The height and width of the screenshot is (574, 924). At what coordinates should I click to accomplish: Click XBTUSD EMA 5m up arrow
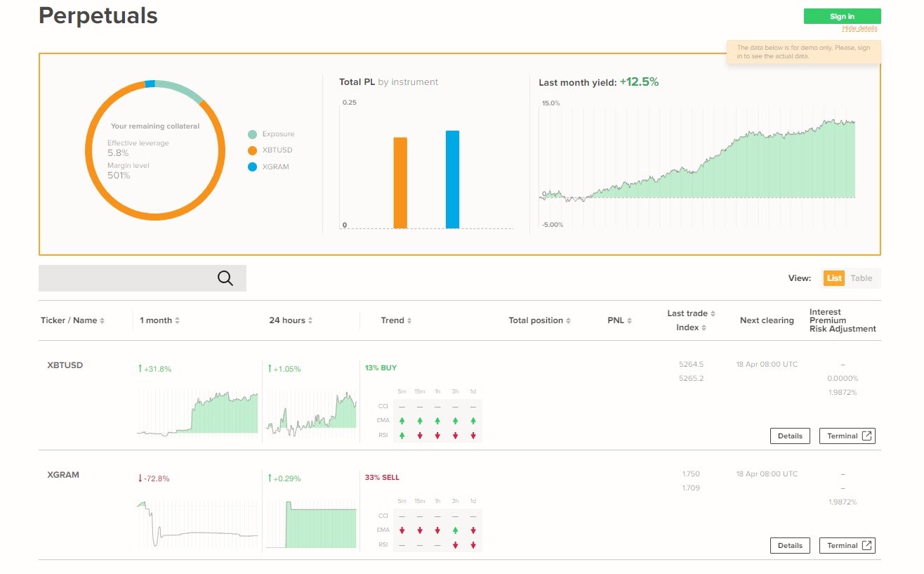click(x=402, y=421)
